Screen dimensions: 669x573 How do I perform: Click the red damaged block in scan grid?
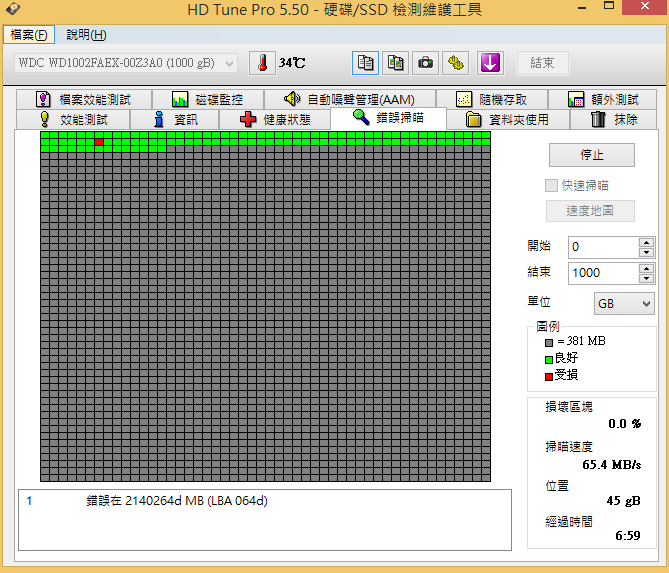(x=99, y=142)
